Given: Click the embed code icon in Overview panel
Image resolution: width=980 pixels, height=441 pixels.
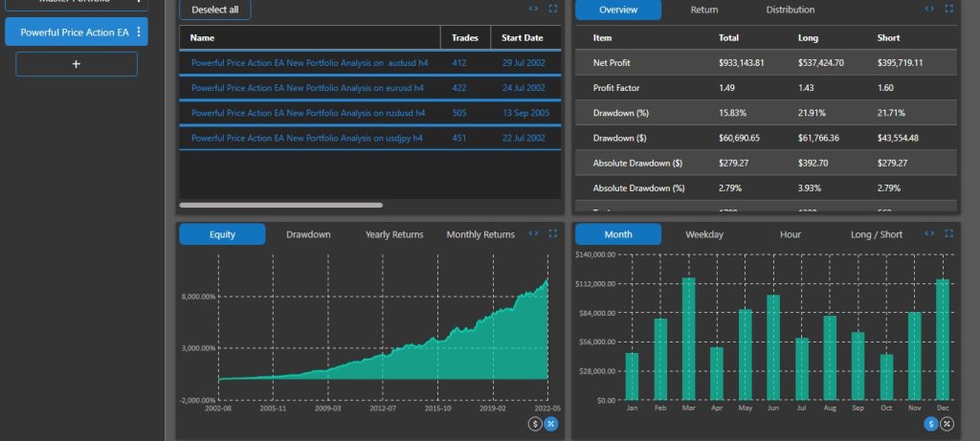Looking at the screenshot, I should [x=930, y=9].
